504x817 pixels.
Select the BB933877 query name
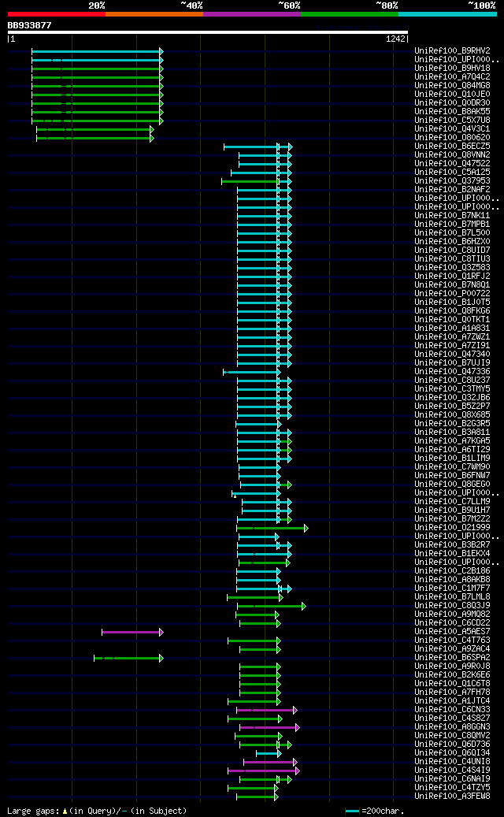click(29, 25)
